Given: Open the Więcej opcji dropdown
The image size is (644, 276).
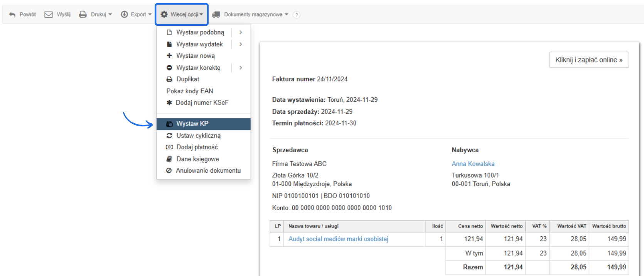Looking at the screenshot, I should [182, 15].
